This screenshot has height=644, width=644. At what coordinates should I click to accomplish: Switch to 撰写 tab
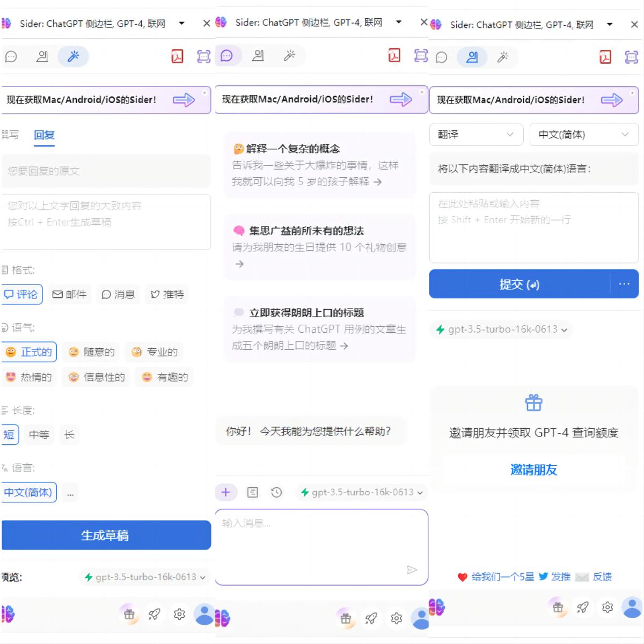point(10,135)
